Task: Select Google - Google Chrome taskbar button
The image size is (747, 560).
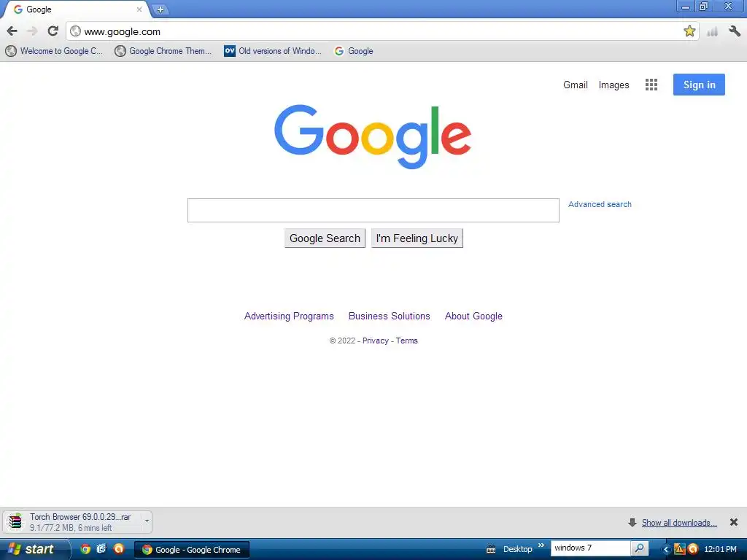Action: 192,550
